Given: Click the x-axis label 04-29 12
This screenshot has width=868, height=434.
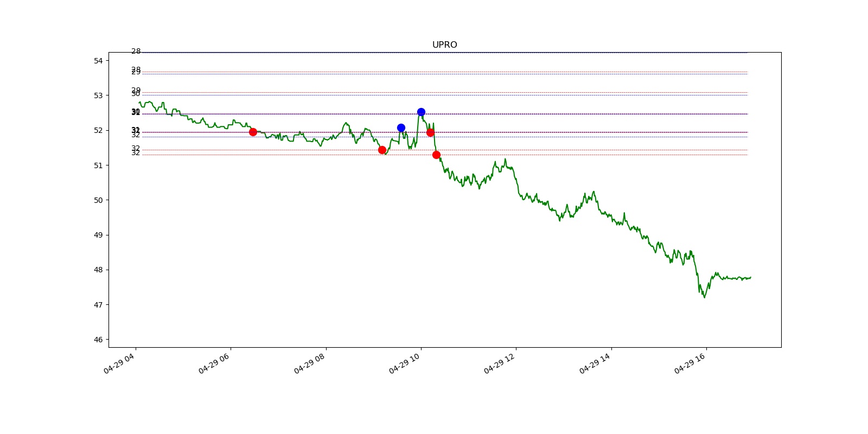Looking at the screenshot, I should pyautogui.click(x=500, y=363).
